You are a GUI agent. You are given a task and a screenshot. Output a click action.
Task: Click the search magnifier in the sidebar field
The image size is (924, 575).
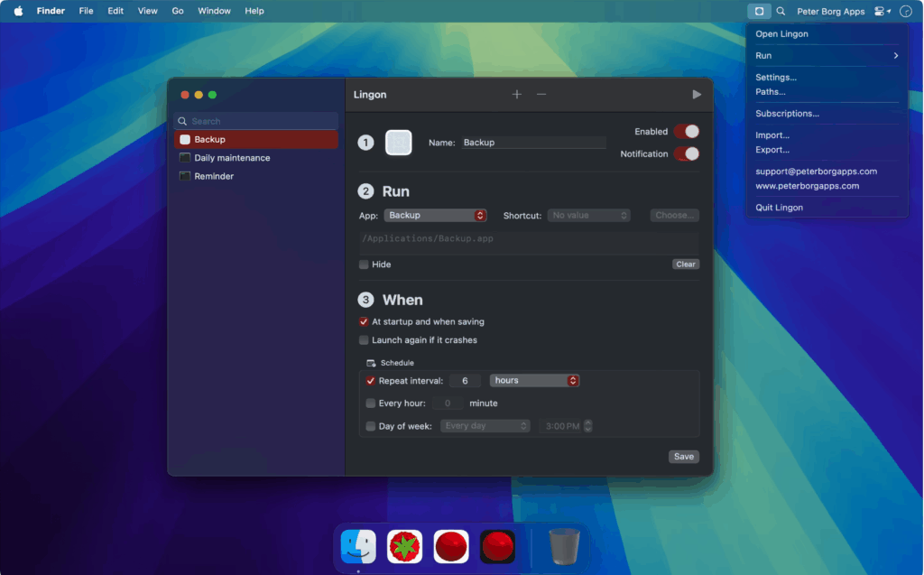point(182,120)
